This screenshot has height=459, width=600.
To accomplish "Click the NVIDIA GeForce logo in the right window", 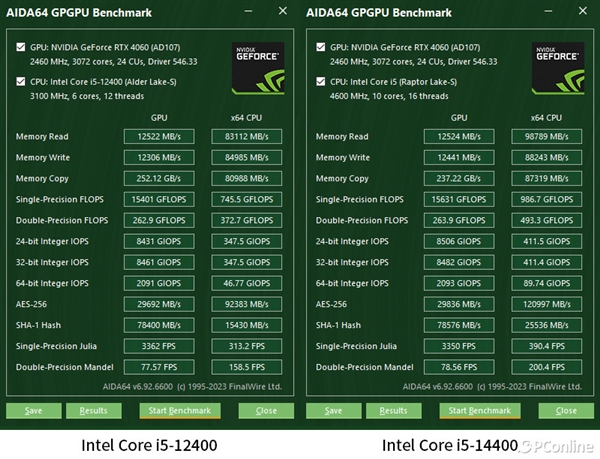I will click(x=558, y=68).
